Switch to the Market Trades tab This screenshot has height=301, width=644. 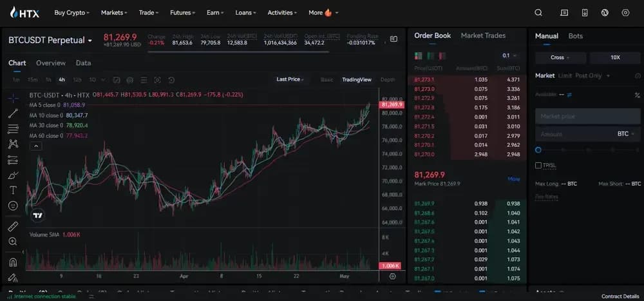(x=483, y=36)
